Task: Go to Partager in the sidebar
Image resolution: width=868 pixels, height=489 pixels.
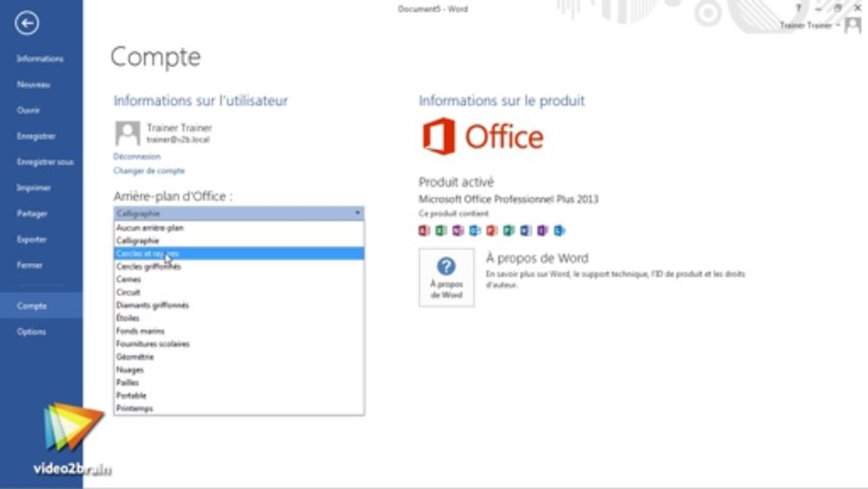Action: point(41,214)
